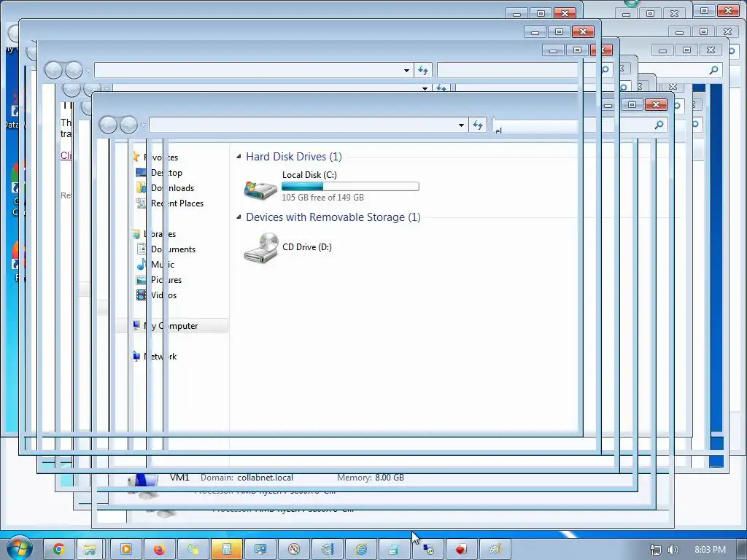The width and height of the screenshot is (747, 560).
Task: Click the Forward button in the second window behind
Action: [74, 71]
